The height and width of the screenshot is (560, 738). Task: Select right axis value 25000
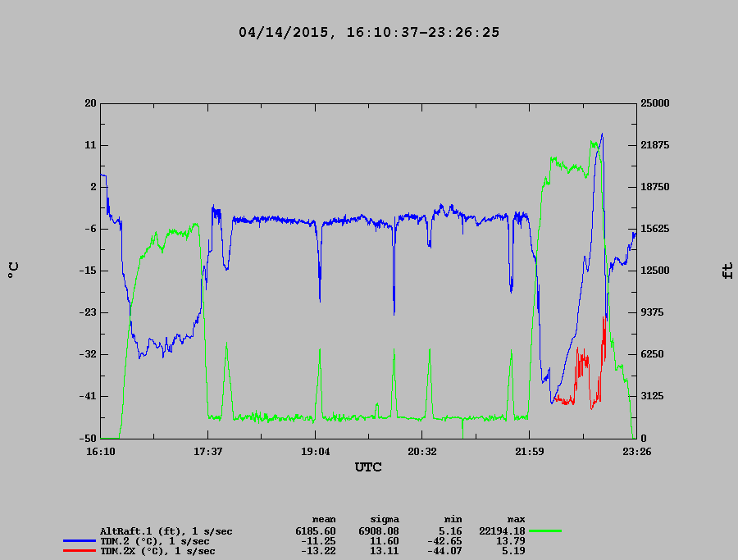point(654,103)
